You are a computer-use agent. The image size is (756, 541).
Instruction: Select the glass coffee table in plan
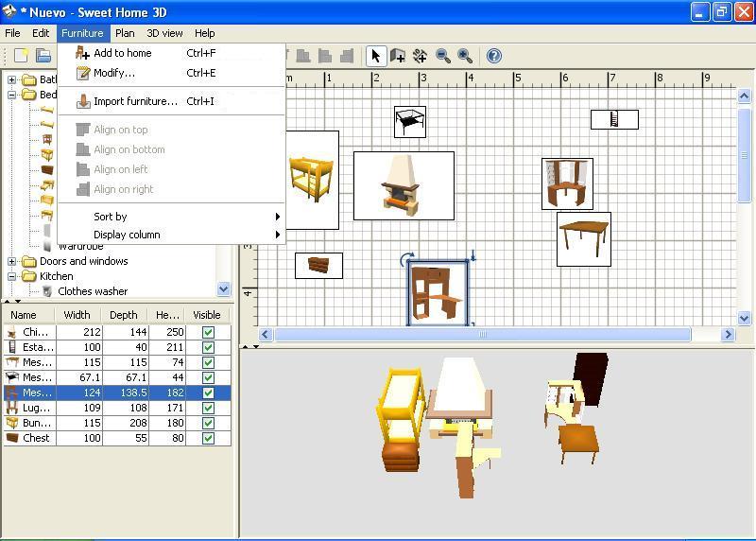tap(410, 122)
